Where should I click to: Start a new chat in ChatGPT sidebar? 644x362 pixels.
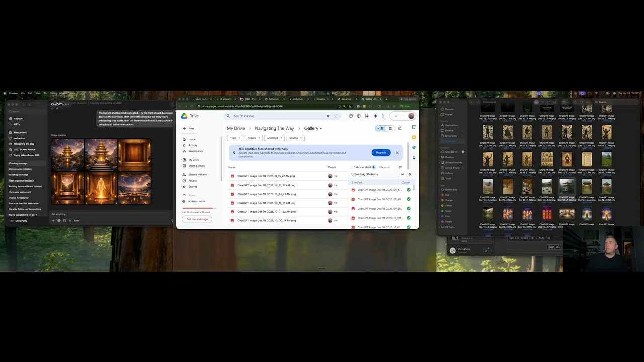[x=30, y=104]
